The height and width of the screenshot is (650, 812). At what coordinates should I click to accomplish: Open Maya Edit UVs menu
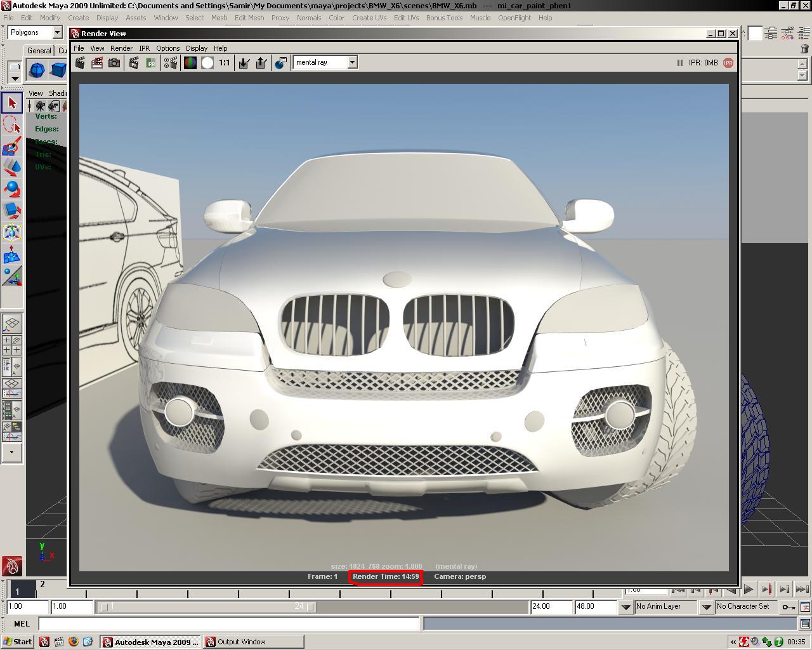tap(406, 18)
